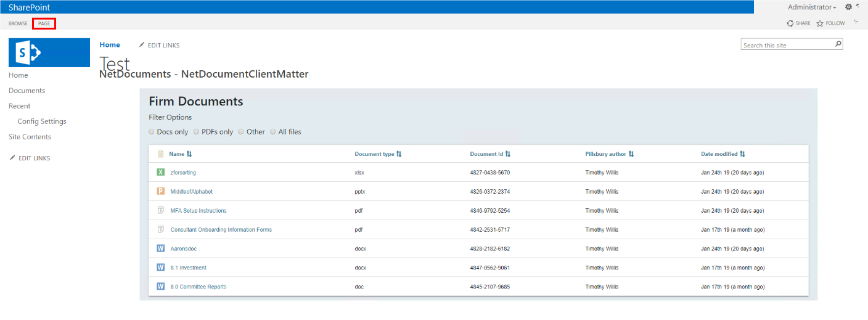Image resolution: width=868 pixels, height=320 pixels.
Task: Open MFA Setup Instructions document
Action: click(199, 211)
